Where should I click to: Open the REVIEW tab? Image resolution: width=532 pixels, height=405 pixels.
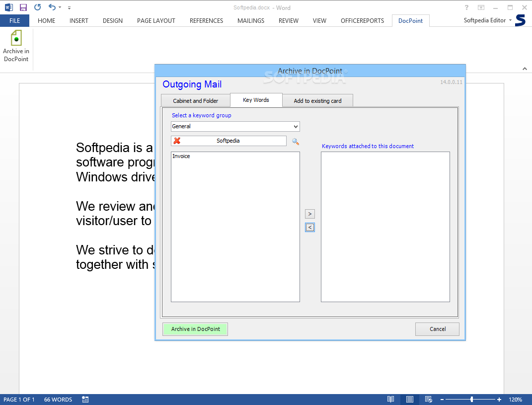pos(289,21)
